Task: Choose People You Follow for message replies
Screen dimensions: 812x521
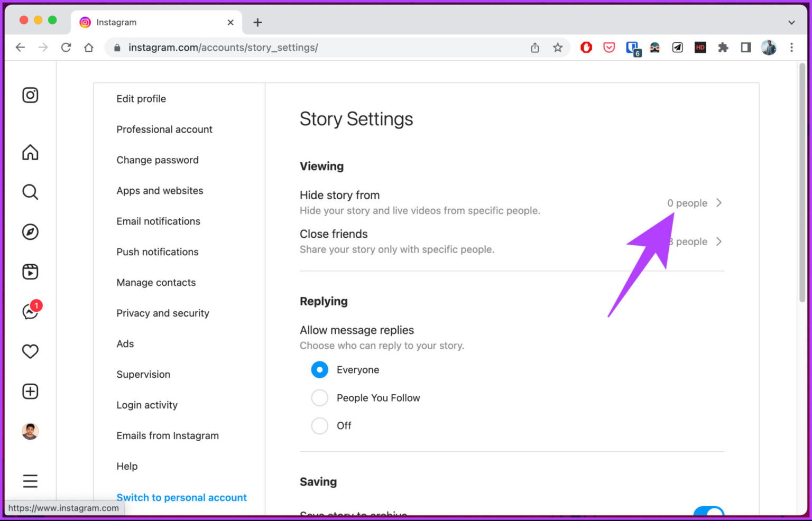Action: point(319,397)
